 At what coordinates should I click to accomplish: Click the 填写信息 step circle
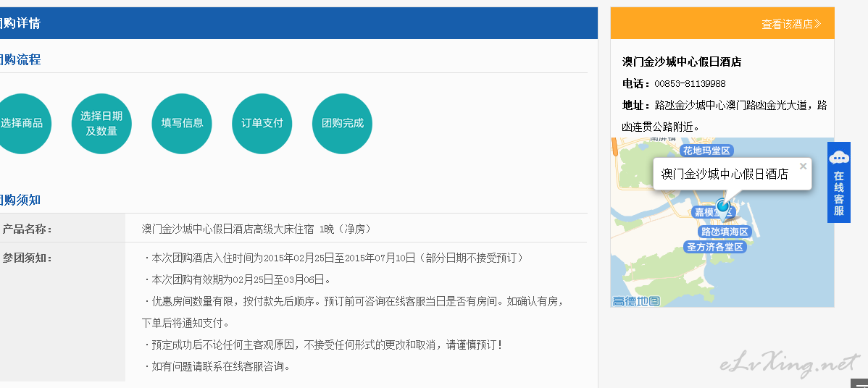(182, 123)
